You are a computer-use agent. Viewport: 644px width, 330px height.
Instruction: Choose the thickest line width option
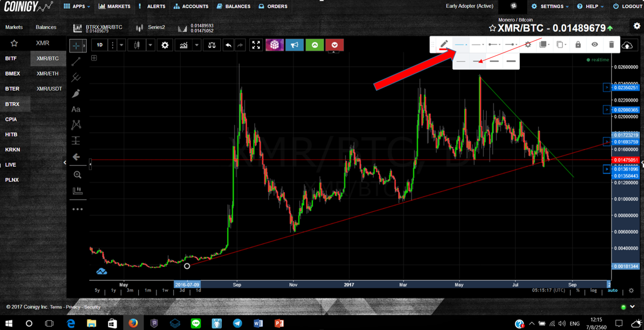511,61
